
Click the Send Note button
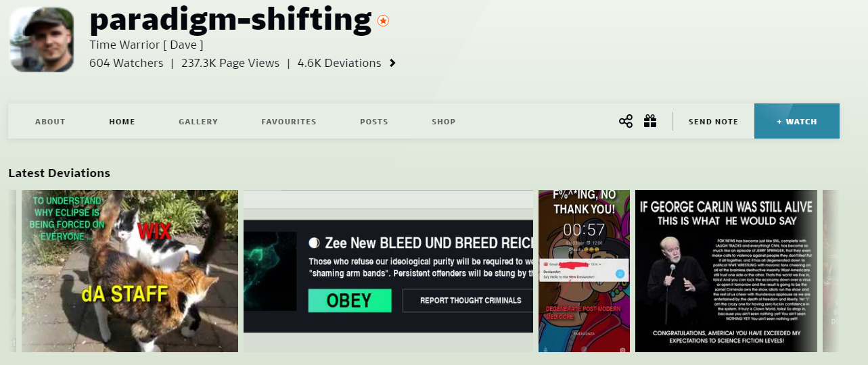pyautogui.click(x=713, y=122)
